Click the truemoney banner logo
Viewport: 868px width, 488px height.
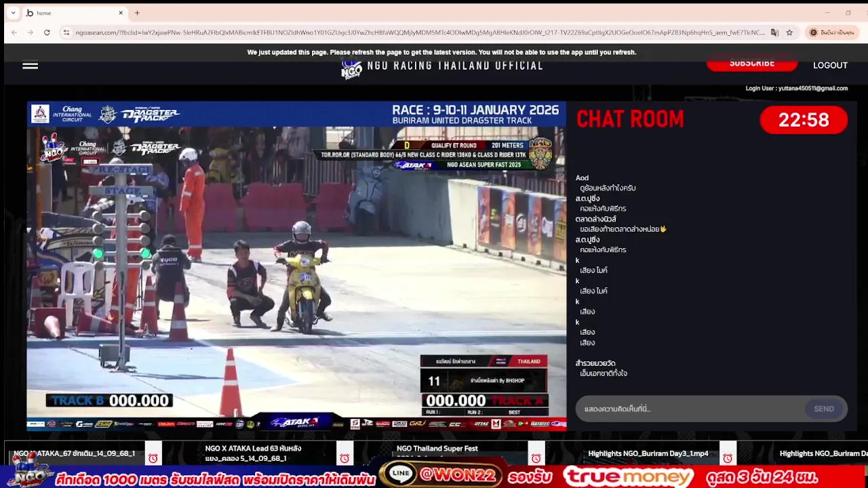pyautogui.click(x=628, y=476)
